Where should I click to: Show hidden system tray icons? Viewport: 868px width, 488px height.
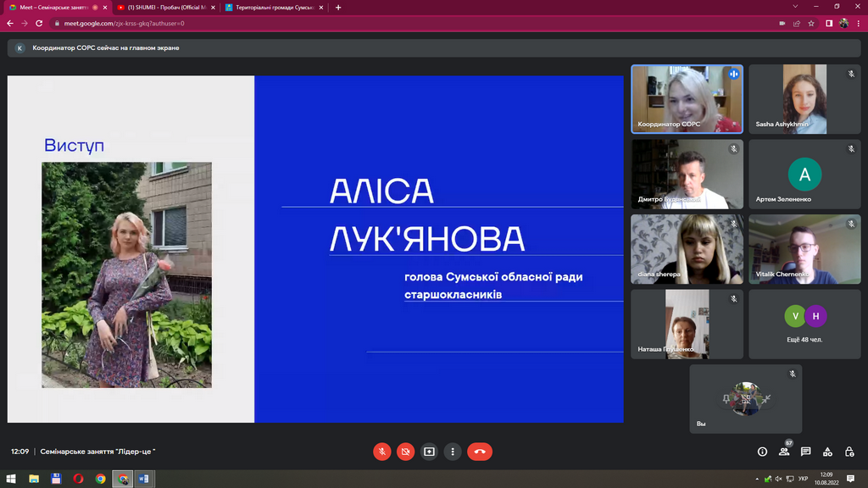tap(757, 479)
